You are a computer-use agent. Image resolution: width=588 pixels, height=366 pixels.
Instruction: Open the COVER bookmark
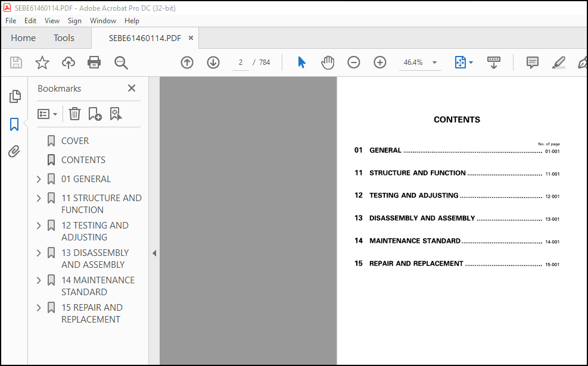(75, 141)
